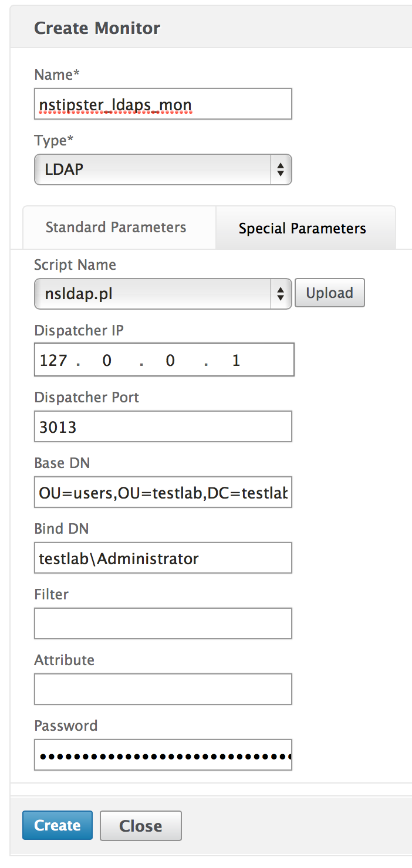The image size is (412, 868).
Task: Click the third octet of Dispatcher IP
Action: point(170,360)
